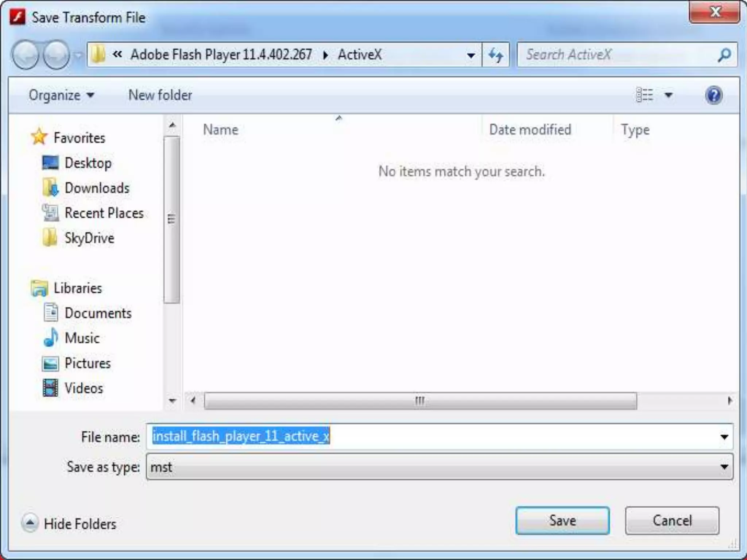Click the Music note icon
The width and height of the screenshot is (747, 560).
[x=50, y=337]
